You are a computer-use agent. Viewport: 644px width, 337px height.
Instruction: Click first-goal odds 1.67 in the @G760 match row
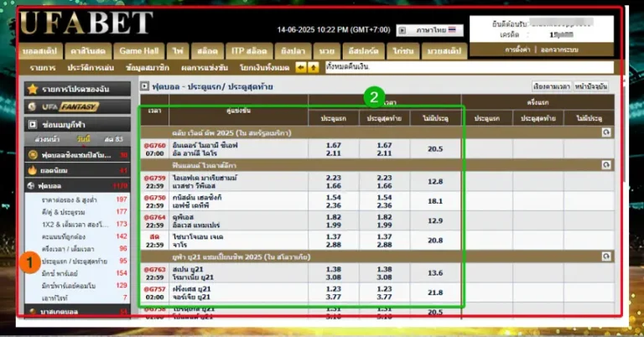click(334, 145)
